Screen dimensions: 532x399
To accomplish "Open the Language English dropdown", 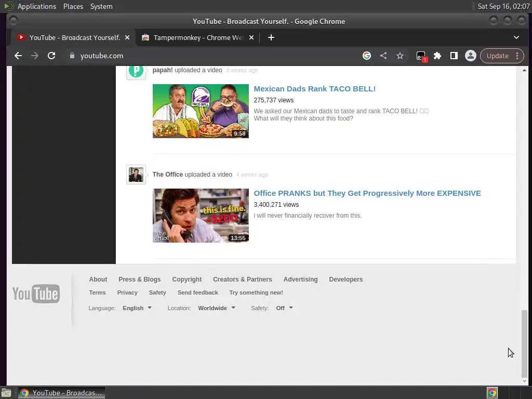I will (x=137, y=308).
